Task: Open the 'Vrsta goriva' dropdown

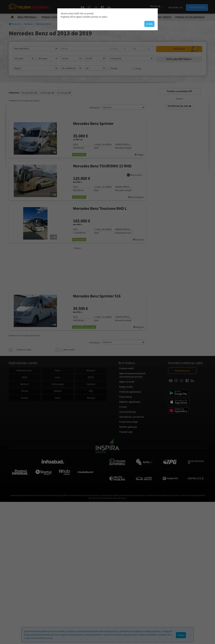Action: pyautogui.click(x=131, y=58)
